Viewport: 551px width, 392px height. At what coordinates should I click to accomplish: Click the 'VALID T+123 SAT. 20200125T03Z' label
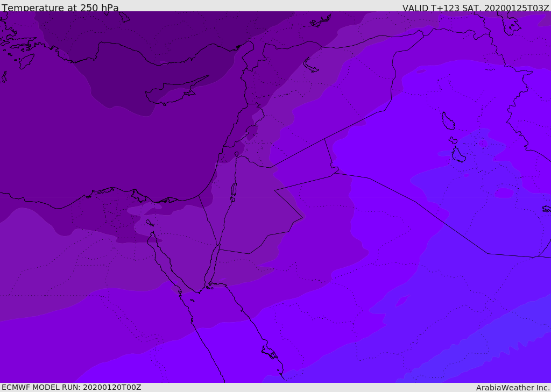click(x=476, y=8)
